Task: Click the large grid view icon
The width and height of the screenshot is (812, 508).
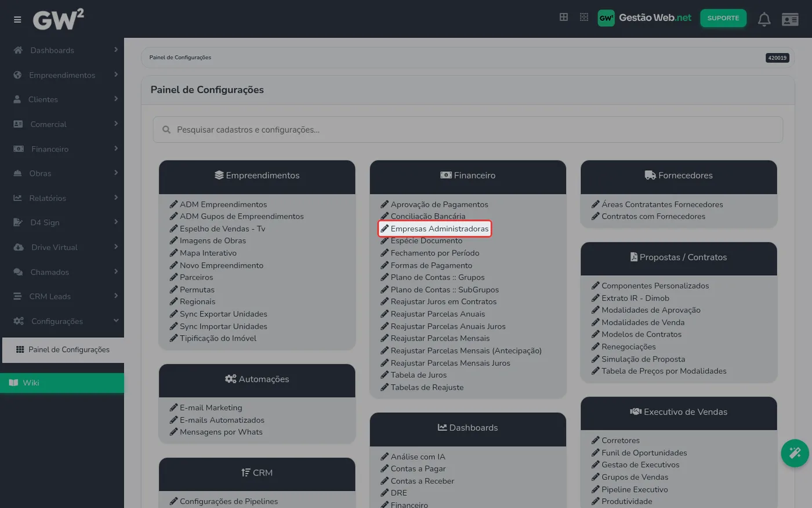Action: pyautogui.click(x=564, y=17)
